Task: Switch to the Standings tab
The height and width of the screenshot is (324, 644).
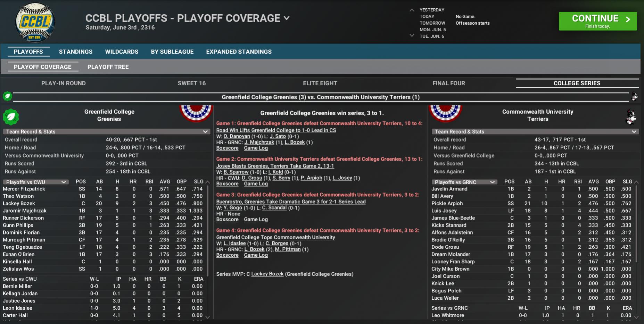Action: (76, 52)
